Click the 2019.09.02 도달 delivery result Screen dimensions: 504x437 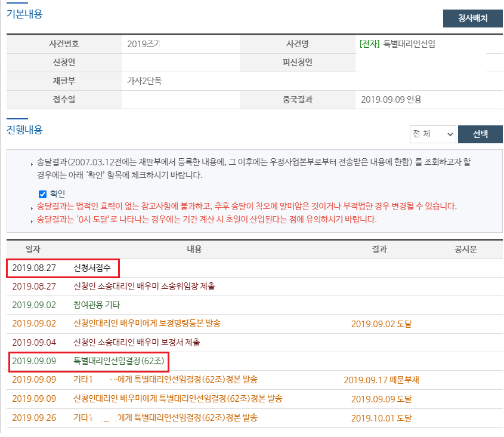tap(381, 324)
